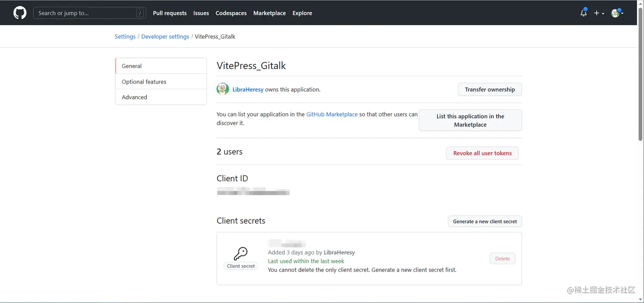
Task: Go to Pull requests
Action: 170,13
